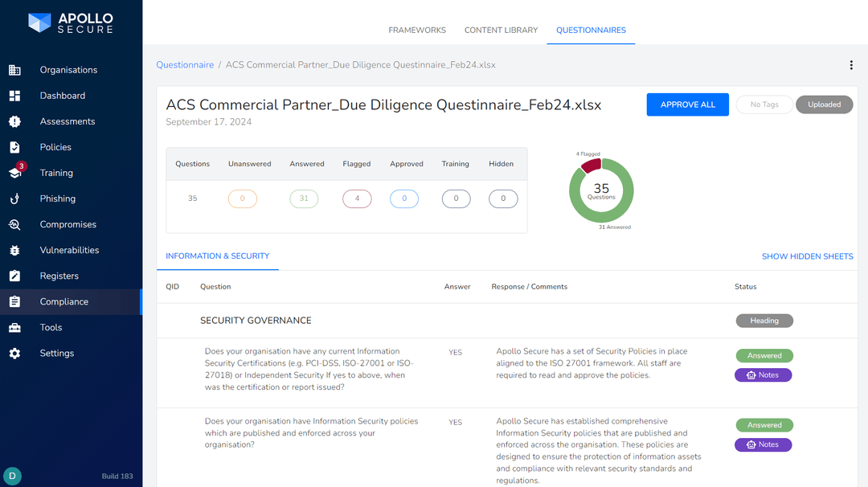The width and height of the screenshot is (868, 487).
Task: Go to Compromises page
Action: click(68, 224)
